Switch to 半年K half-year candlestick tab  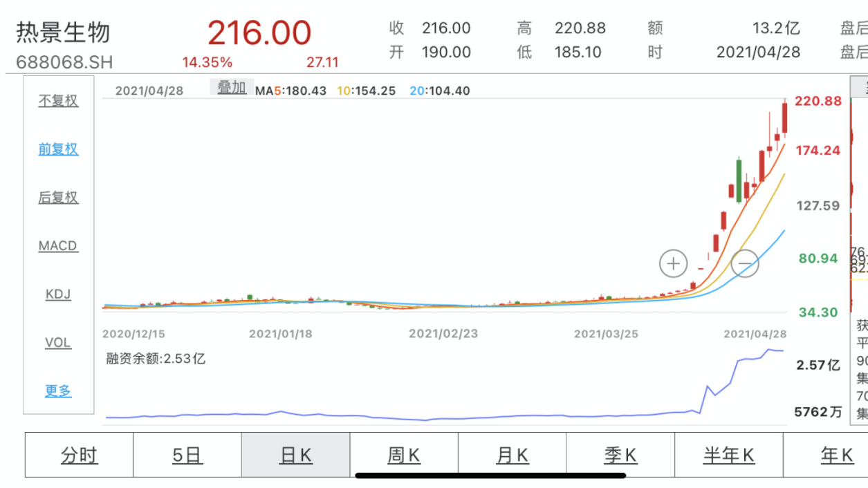[729, 456]
